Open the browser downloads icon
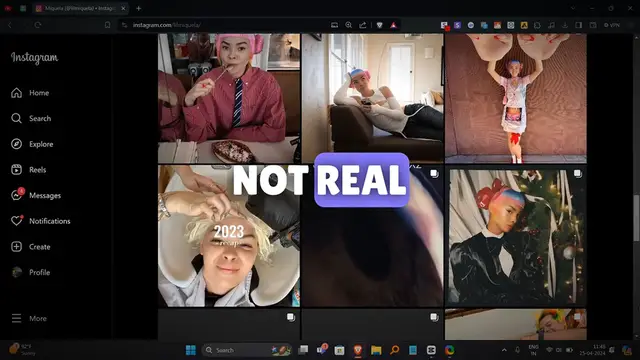 (565, 25)
